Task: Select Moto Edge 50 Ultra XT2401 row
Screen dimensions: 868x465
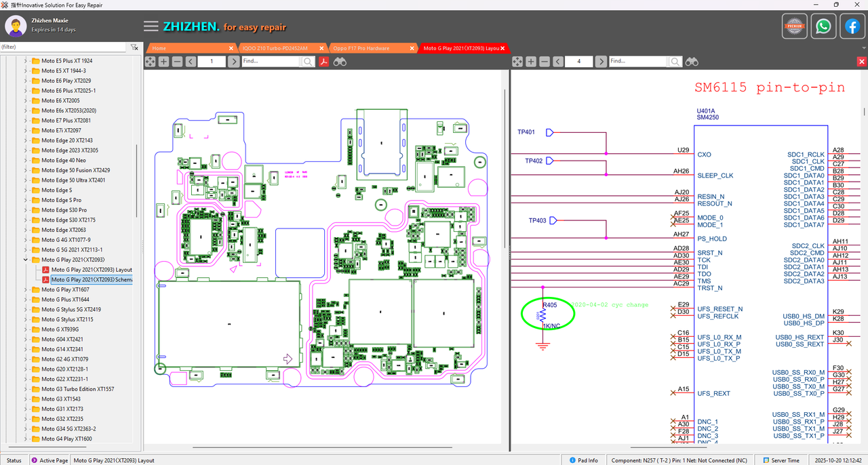Action: pos(73,180)
